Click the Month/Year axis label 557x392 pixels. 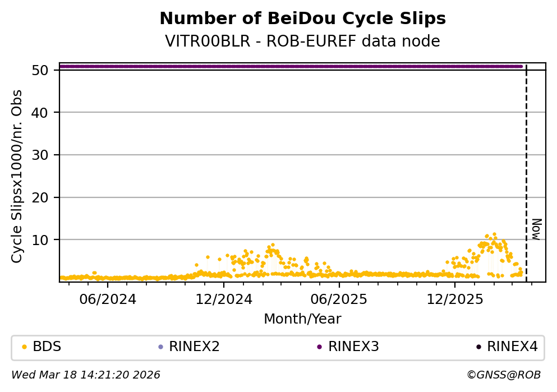coord(302,319)
